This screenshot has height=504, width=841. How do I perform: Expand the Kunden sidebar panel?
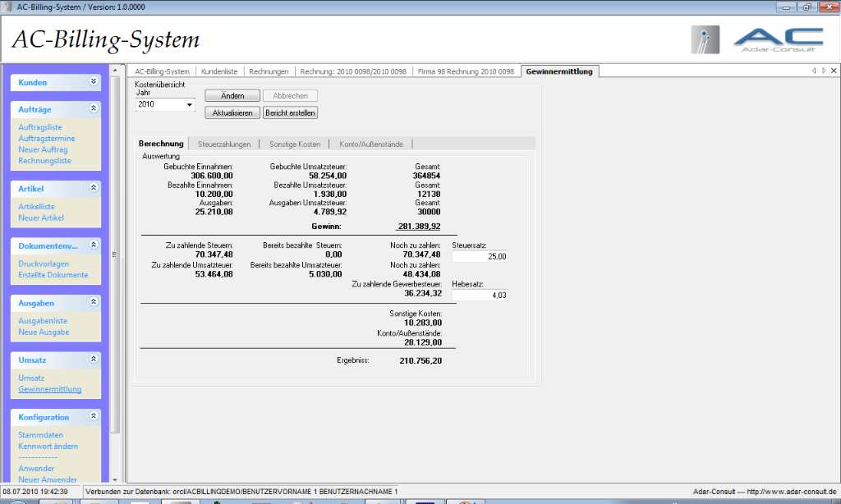[x=94, y=81]
